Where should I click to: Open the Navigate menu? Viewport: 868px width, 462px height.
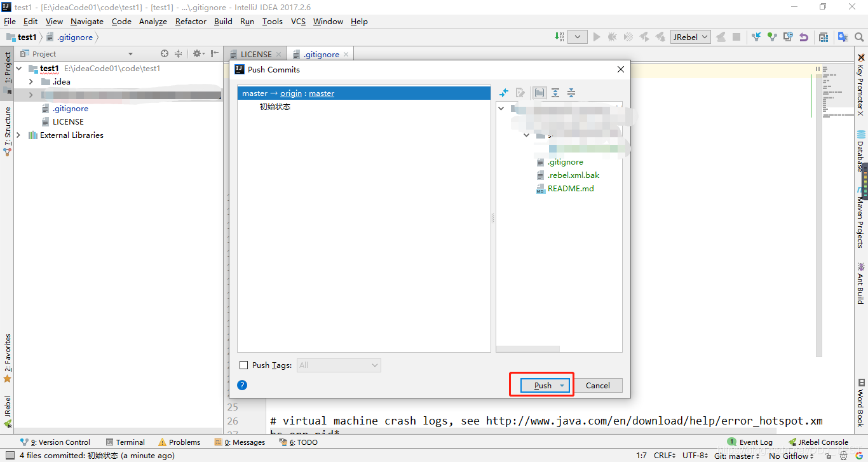click(x=87, y=22)
